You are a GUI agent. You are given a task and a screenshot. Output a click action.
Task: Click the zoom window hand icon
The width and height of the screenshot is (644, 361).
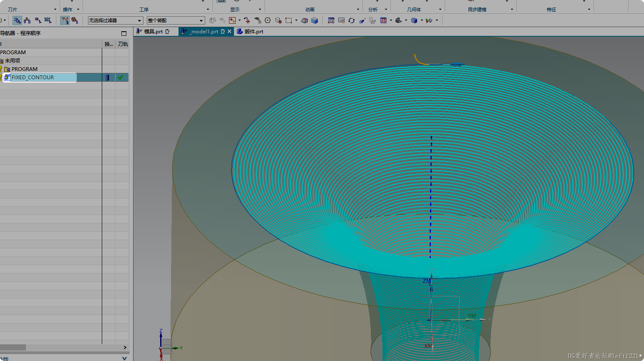(x=341, y=20)
